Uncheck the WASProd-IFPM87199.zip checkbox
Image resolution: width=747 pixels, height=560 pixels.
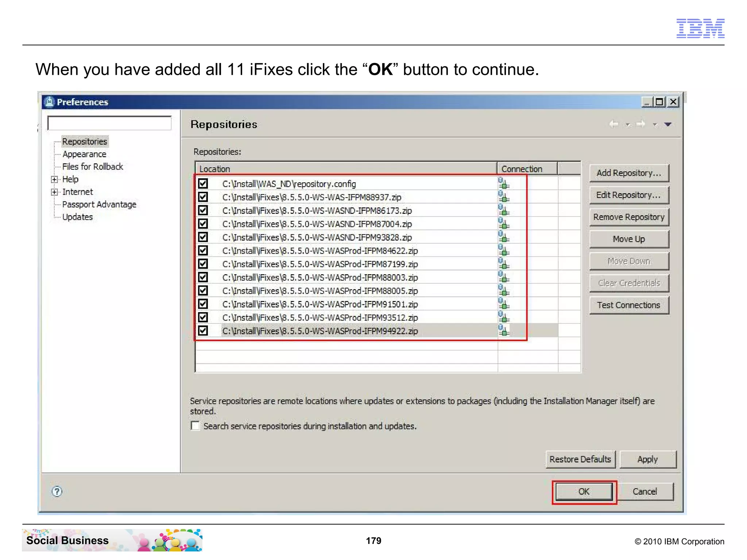pos(203,264)
